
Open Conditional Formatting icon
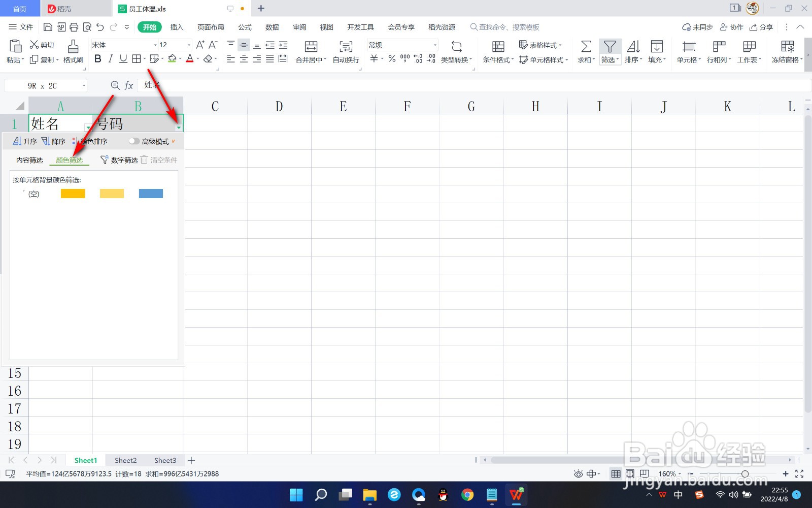point(498,47)
